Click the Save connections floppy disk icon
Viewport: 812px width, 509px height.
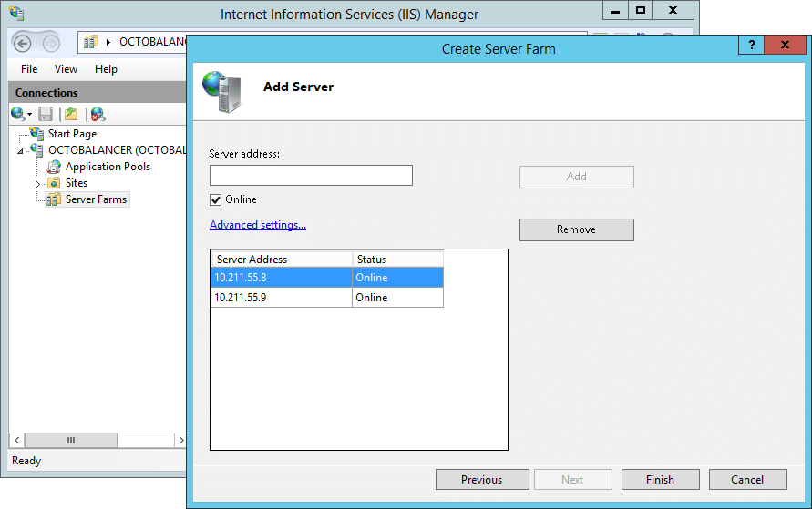coord(46,114)
